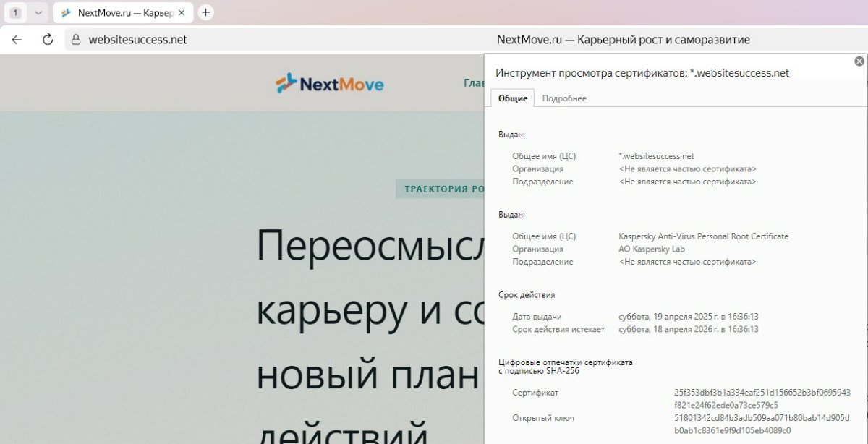Click the Глав navigation link

pyautogui.click(x=474, y=83)
